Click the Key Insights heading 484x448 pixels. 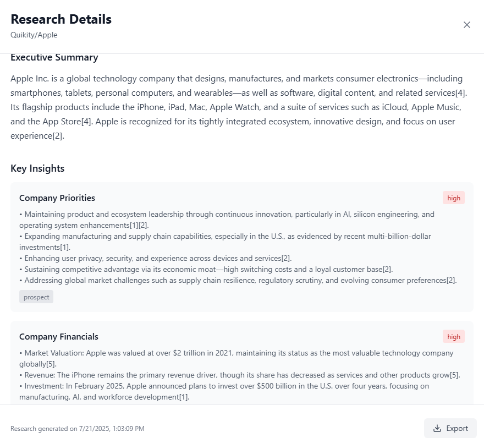pos(37,168)
